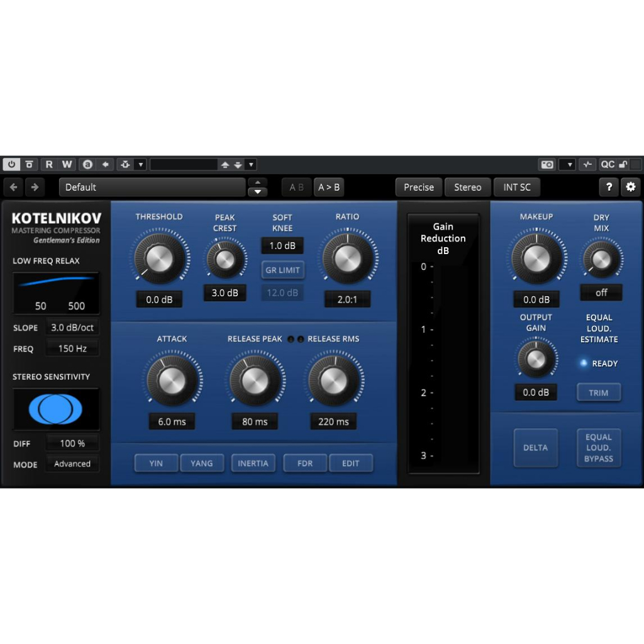Open settings gear icon
This screenshot has width=644, height=644.
coord(630,187)
